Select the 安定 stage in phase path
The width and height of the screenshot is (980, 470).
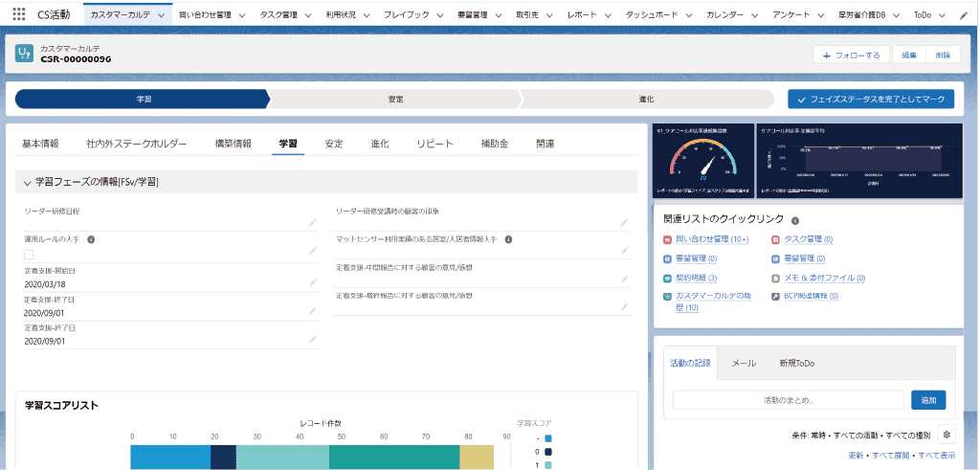pyautogui.click(x=395, y=100)
